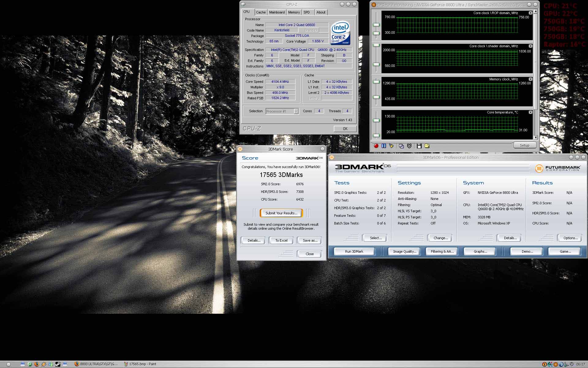
Task: Click the Close button in 3DMark Score window
Action: [x=309, y=254]
